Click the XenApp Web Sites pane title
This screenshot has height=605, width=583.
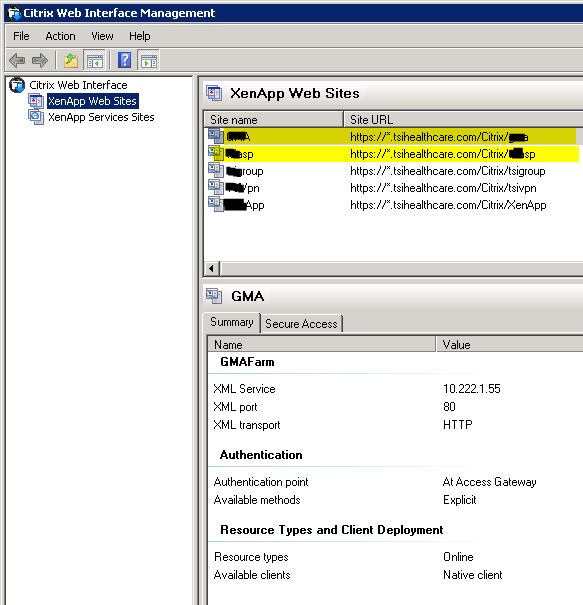[294, 93]
